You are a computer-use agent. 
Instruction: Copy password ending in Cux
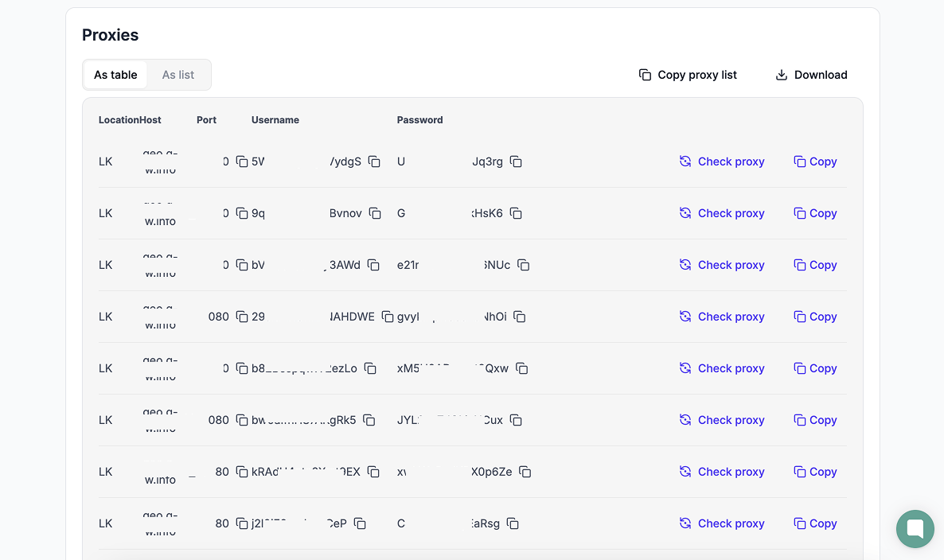516,421
